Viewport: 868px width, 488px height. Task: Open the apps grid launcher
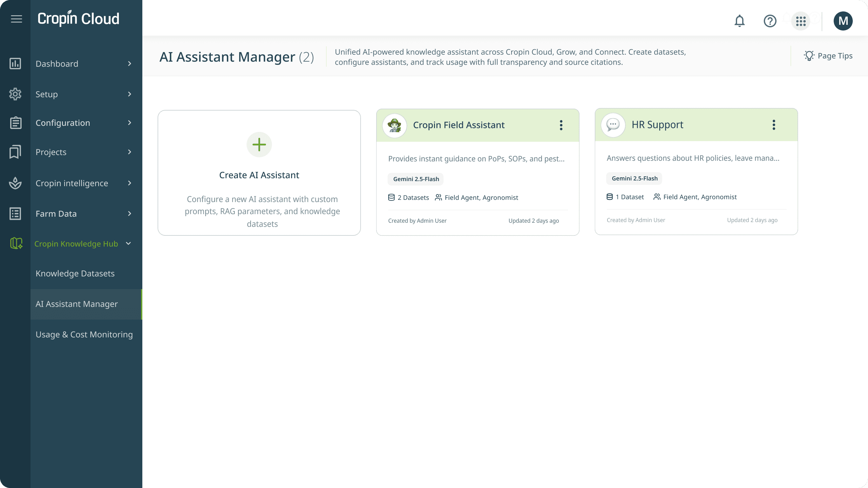pos(801,21)
